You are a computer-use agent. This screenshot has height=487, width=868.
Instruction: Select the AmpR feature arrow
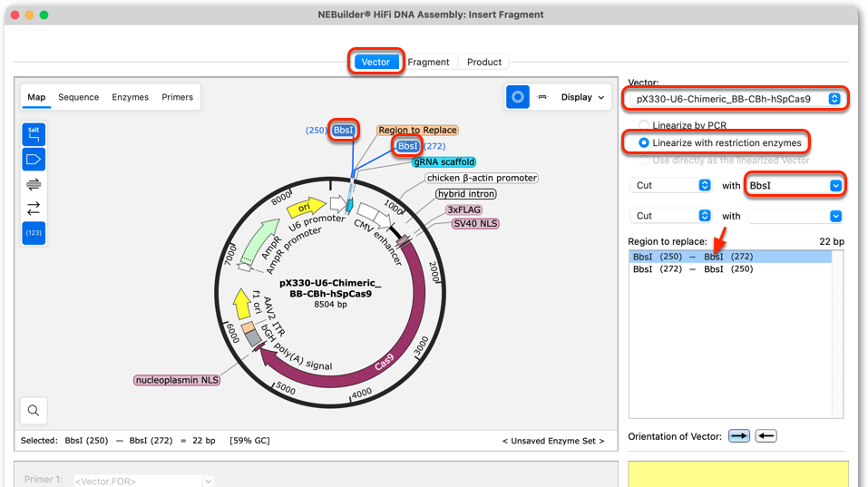(260, 241)
